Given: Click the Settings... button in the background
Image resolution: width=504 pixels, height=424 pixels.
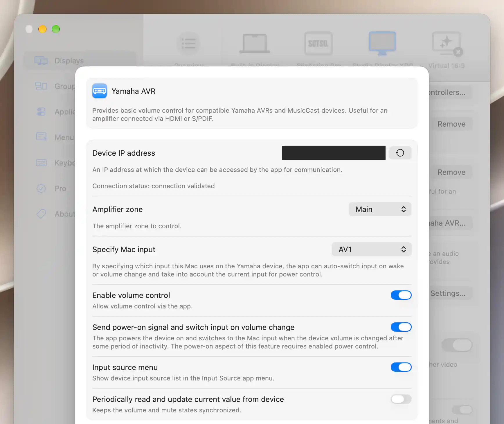Looking at the screenshot, I should [451, 293].
